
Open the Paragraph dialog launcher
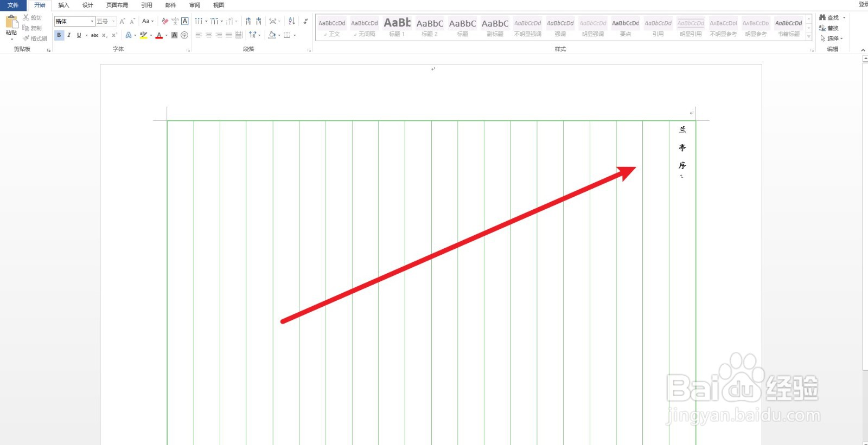tap(309, 50)
